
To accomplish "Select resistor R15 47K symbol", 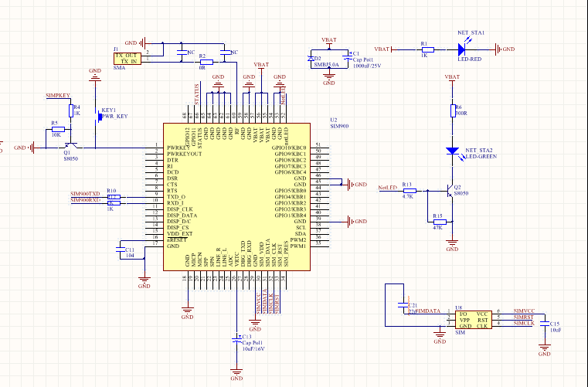I will (440, 222).
